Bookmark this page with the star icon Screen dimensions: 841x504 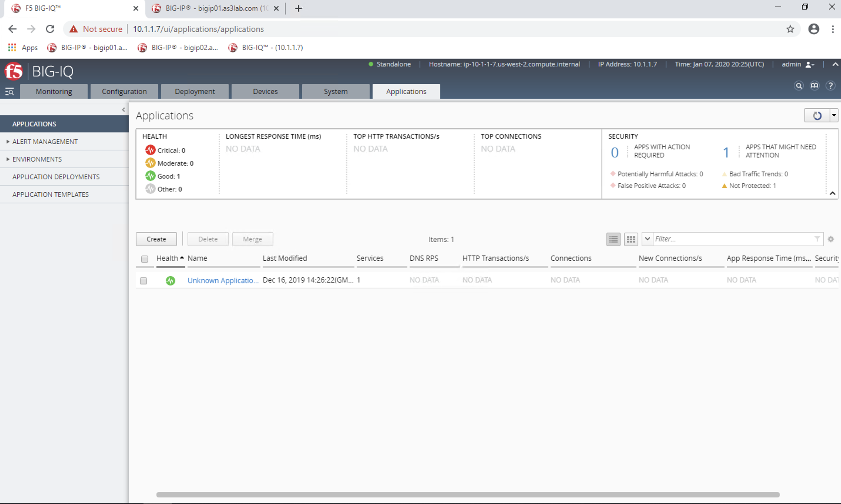coord(790,29)
